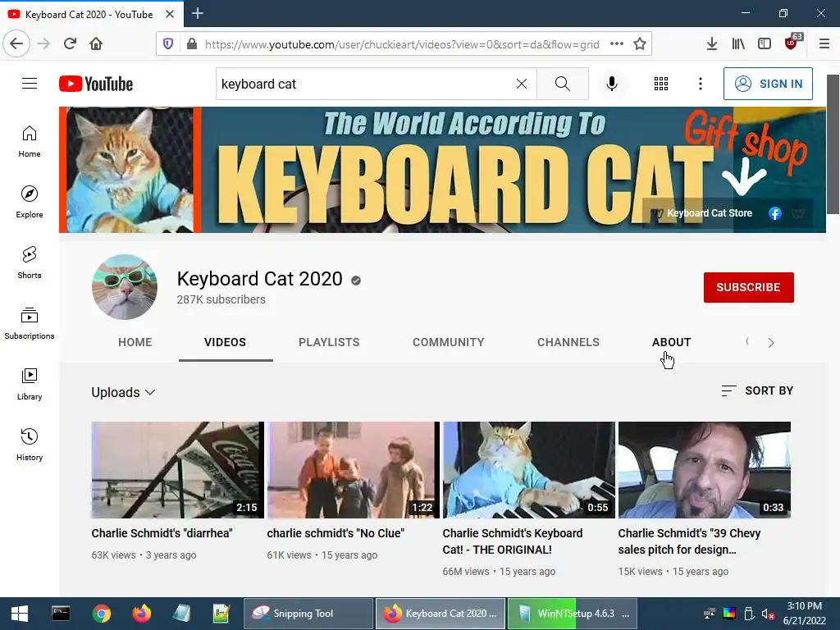The height and width of the screenshot is (630, 840).
Task: Open the COMMUNITY tab
Action: click(449, 342)
